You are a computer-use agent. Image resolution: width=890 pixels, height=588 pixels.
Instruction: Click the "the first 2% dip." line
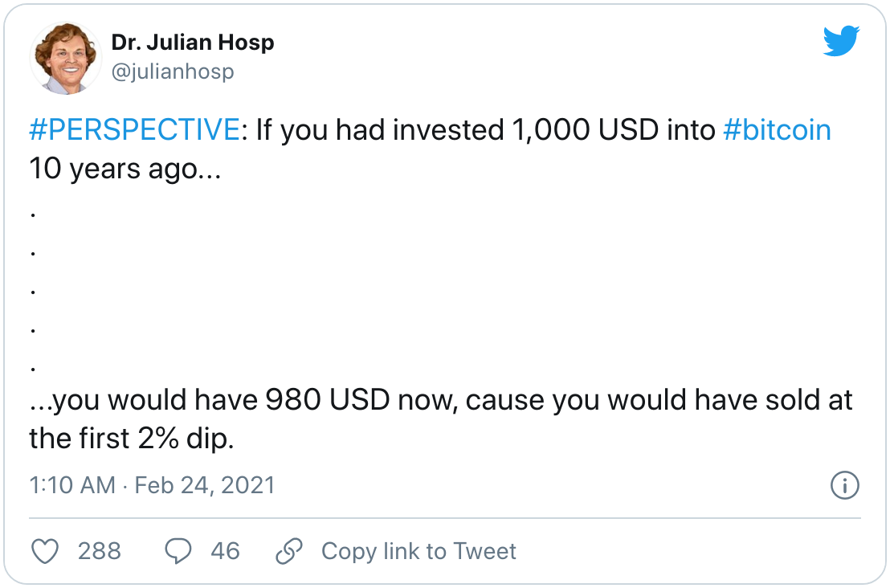coord(131,439)
